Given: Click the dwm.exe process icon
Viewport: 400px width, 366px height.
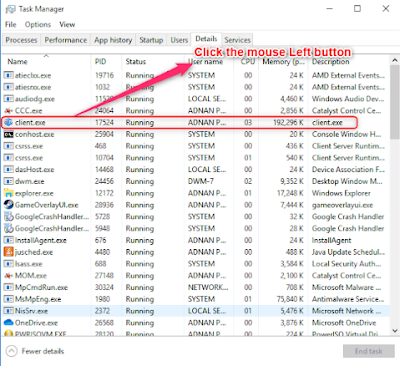Looking at the screenshot, I should pyautogui.click(x=8, y=181).
